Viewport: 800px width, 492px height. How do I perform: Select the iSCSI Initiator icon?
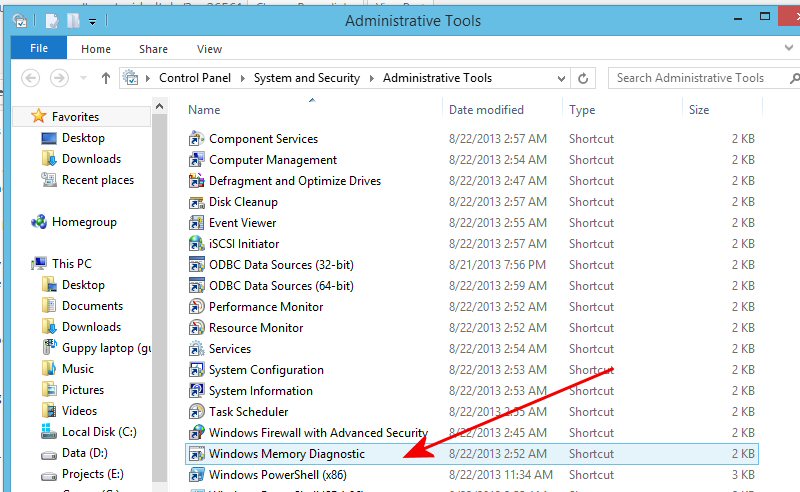tap(196, 244)
